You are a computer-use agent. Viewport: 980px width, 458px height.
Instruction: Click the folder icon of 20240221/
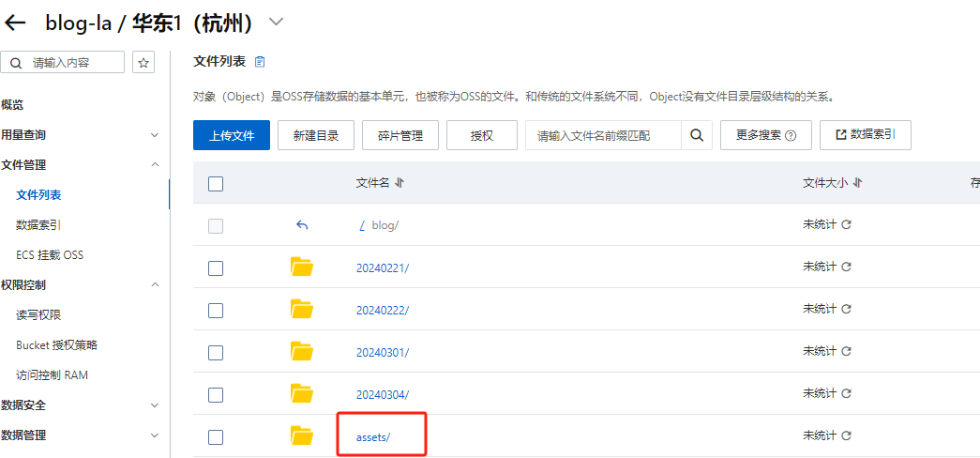click(302, 267)
